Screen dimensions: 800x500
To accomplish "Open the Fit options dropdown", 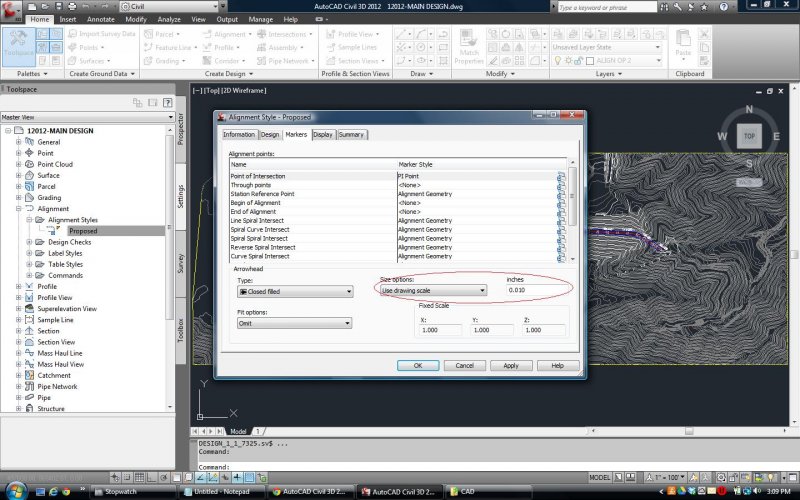I will [x=295, y=323].
